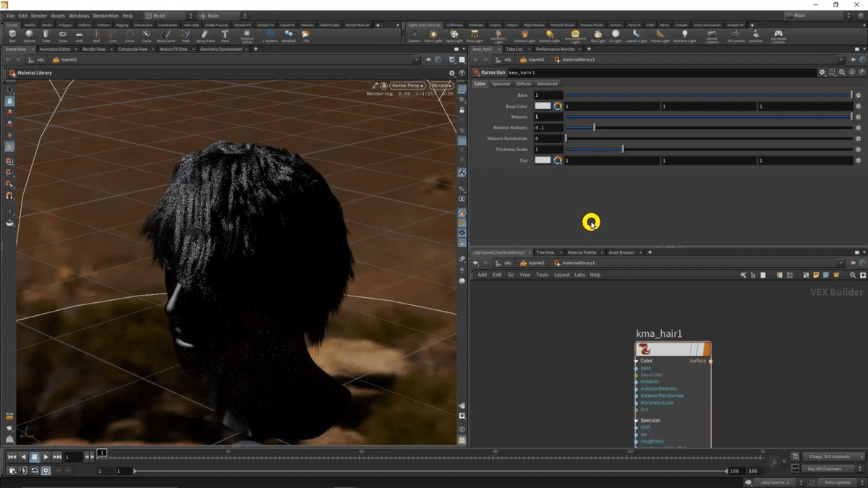Click the Tint color swatch
The image size is (868, 488).
click(x=542, y=160)
